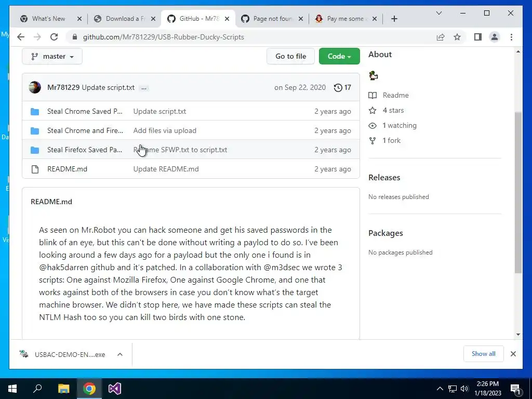Open Steal Firefox Saved Pa... folder
The height and width of the screenshot is (399, 532).
(x=85, y=150)
